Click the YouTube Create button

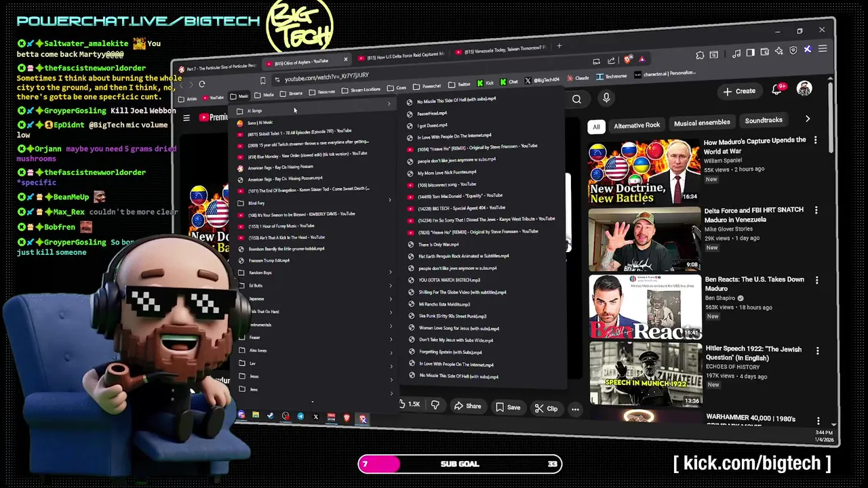point(739,91)
